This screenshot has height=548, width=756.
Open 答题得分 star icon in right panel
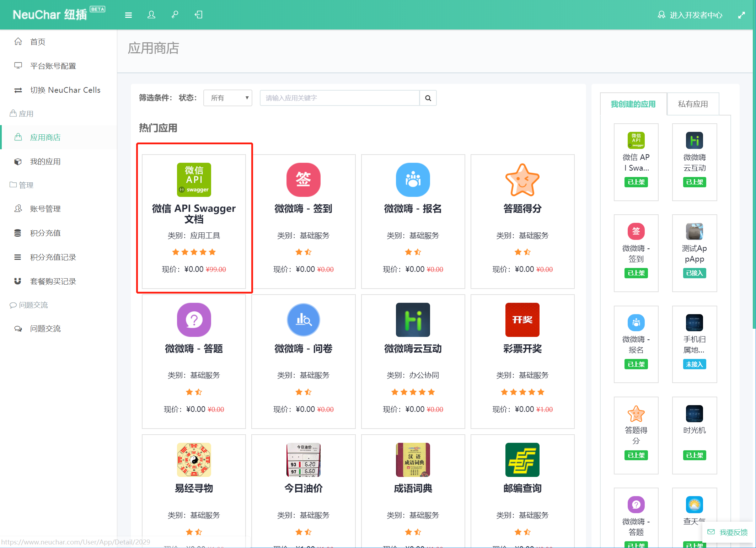point(636,414)
